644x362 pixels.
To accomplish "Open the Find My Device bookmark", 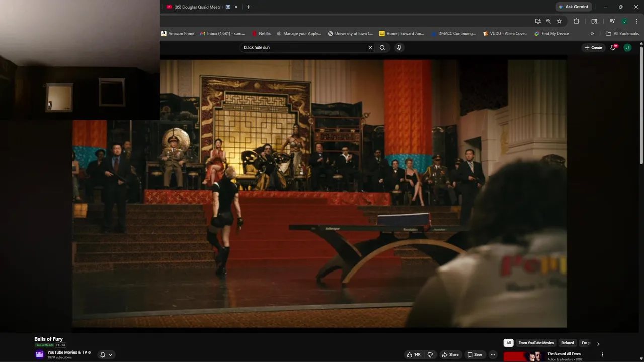I will (551, 34).
